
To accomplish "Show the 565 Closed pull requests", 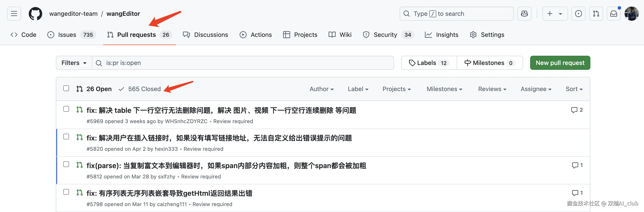I will click(x=140, y=89).
